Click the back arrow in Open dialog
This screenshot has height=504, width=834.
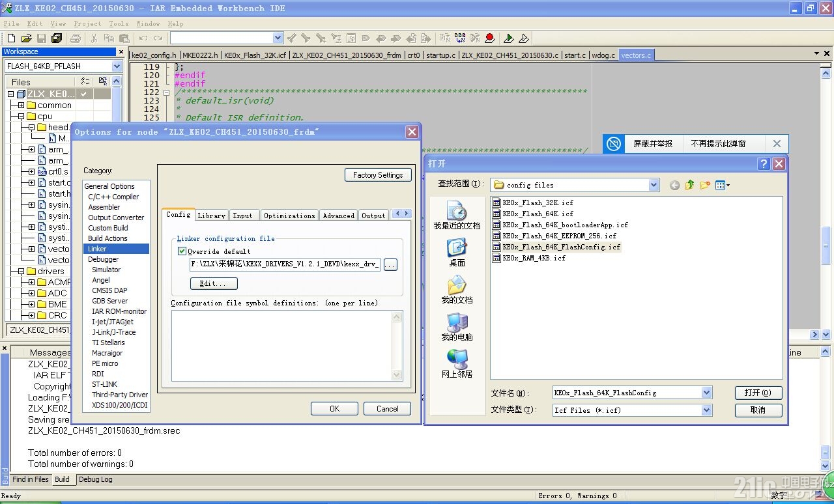675,185
